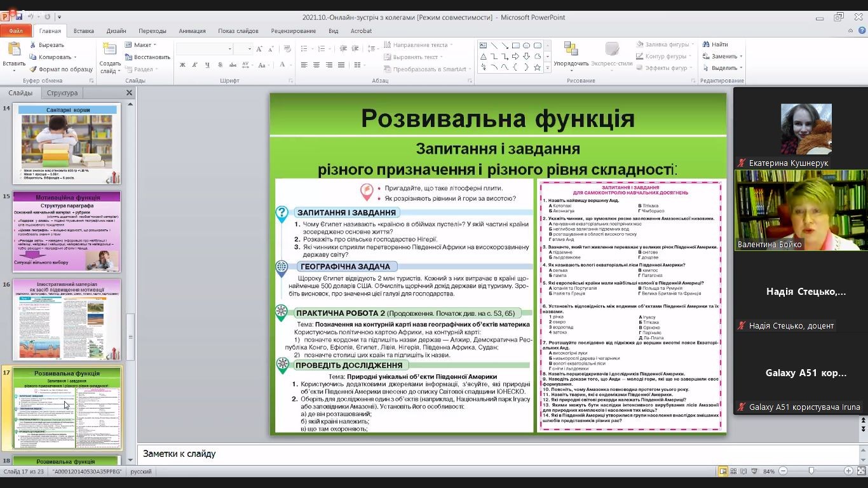Toggle italic К formatting
Image resolution: width=868 pixels, height=488 pixels.
point(194,65)
